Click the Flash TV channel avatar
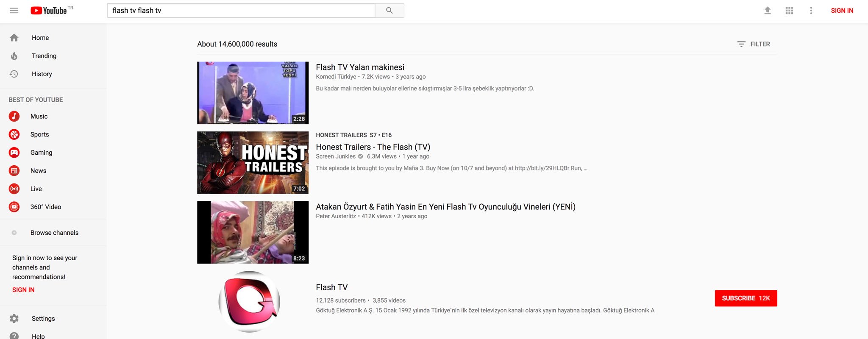868x339 pixels. click(x=249, y=302)
